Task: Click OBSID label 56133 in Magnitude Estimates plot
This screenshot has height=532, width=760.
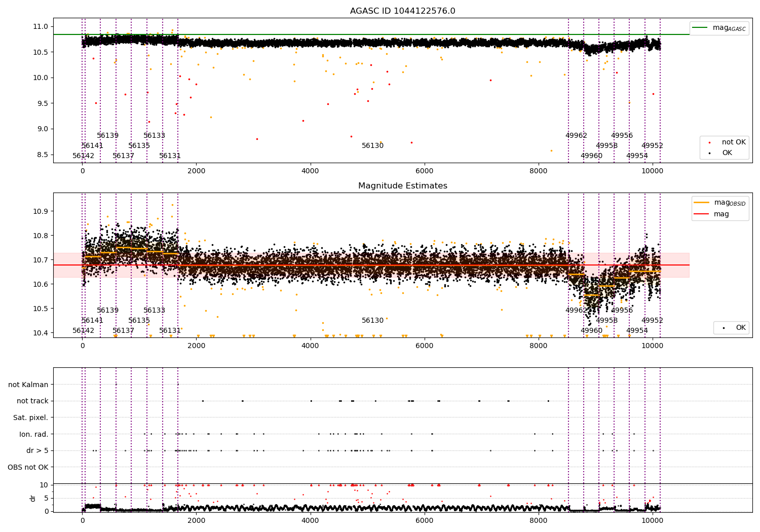Action: tap(155, 311)
